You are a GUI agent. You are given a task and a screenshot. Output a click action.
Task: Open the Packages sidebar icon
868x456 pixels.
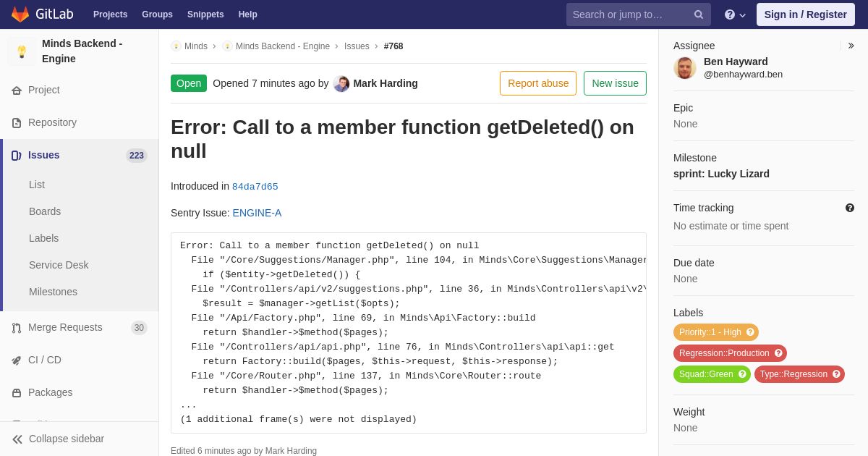pos(17,393)
